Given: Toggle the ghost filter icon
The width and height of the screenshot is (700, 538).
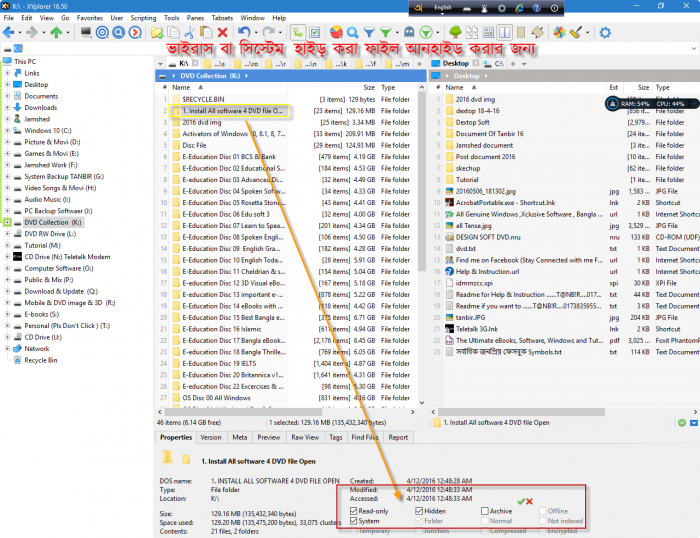Looking at the screenshot, I should [409, 32].
